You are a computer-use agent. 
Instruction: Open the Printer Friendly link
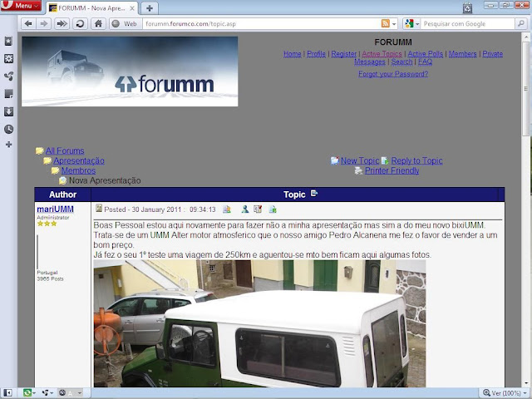[x=392, y=170]
